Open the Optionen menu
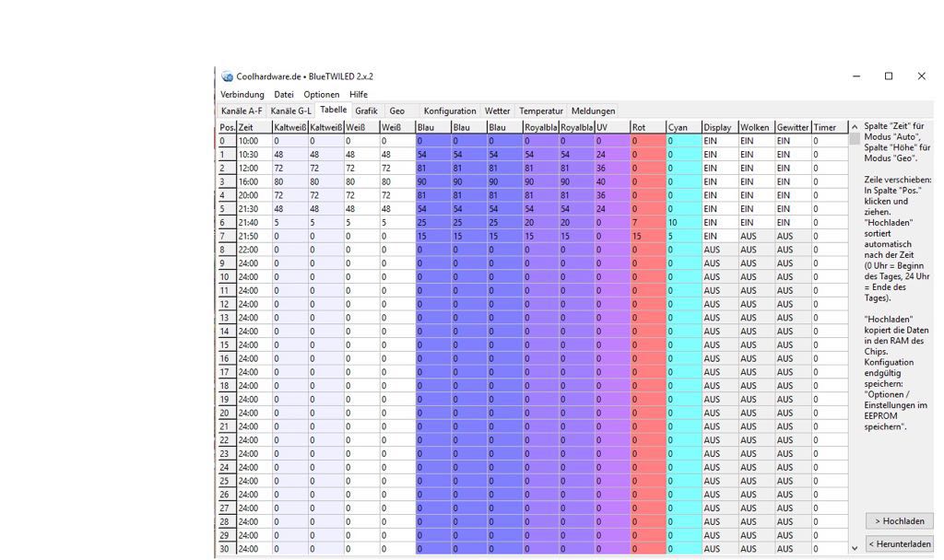The width and height of the screenshot is (944, 560). tap(321, 95)
